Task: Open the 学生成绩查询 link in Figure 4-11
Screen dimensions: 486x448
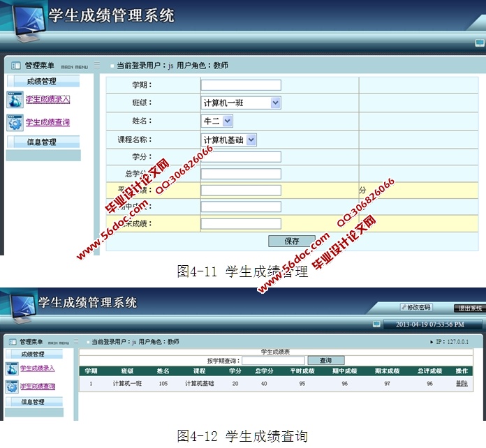Action: coord(47,122)
